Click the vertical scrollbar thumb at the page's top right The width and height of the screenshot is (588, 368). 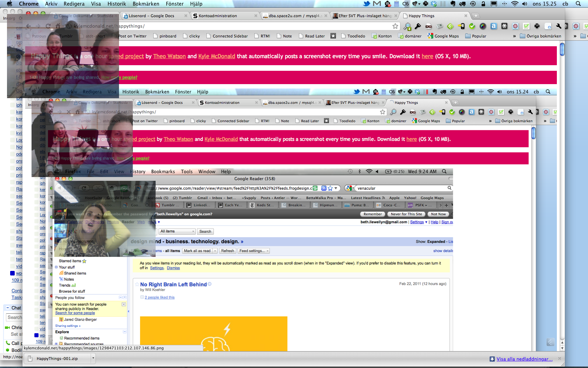point(562,49)
